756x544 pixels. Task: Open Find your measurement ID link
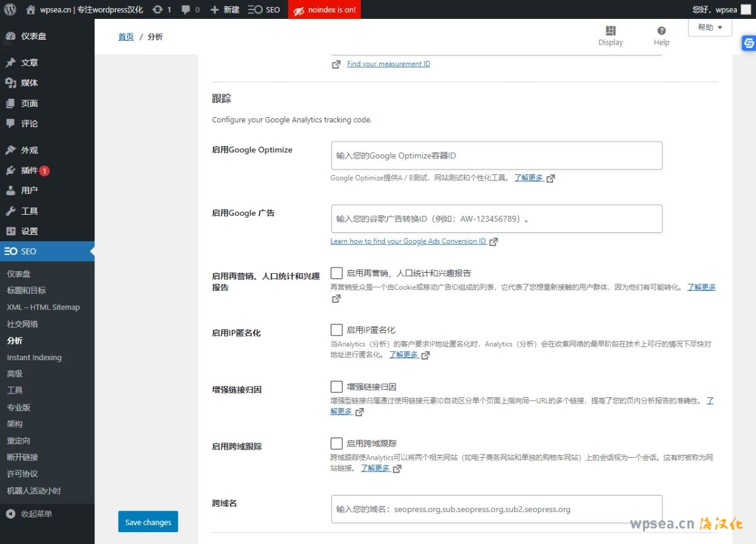pyautogui.click(x=388, y=64)
